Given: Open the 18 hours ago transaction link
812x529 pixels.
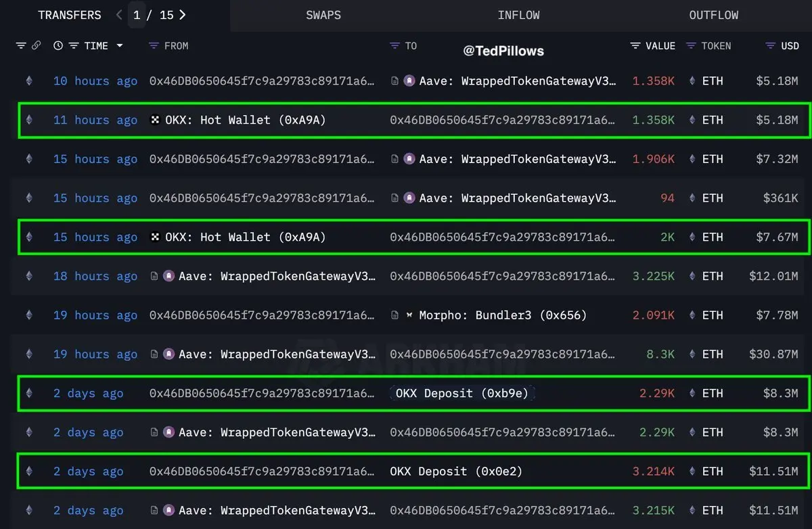Looking at the screenshot, I should point(95,277).
